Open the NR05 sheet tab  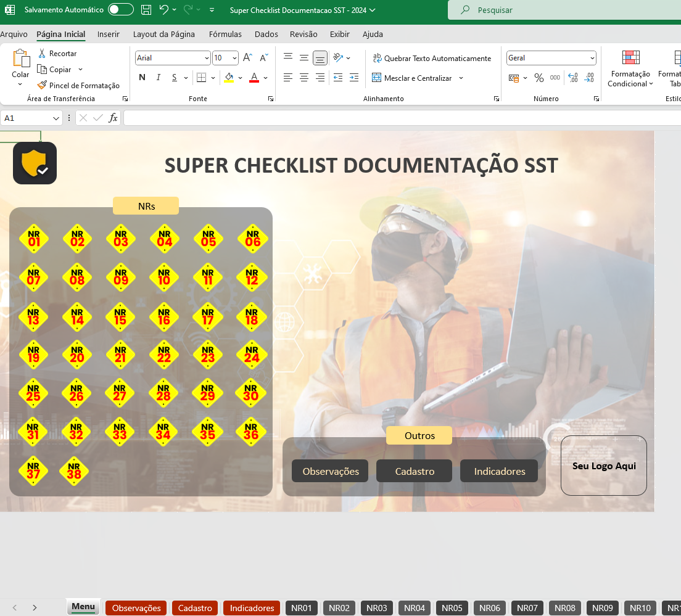pos(452,608)
